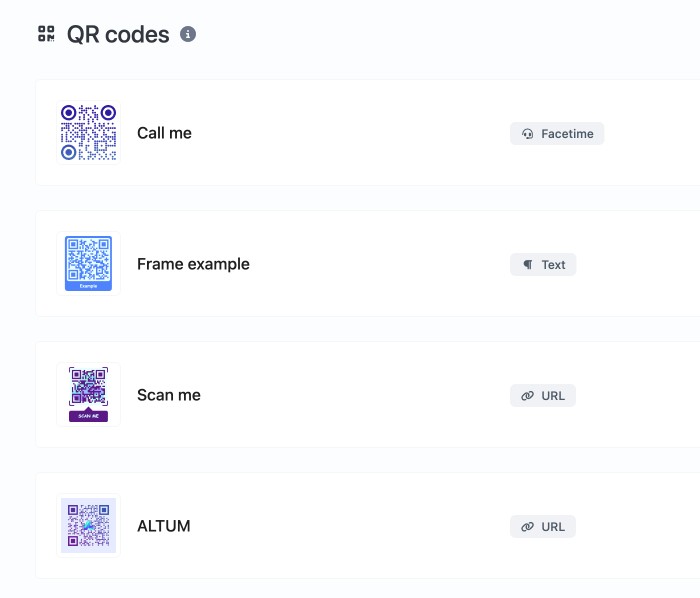Click the info icon beside the QR codes title

188,34
